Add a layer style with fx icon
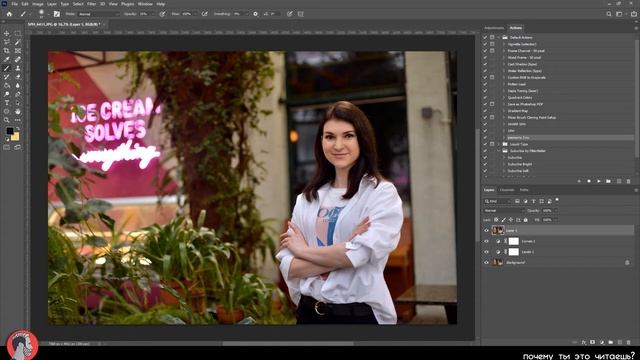640x360 pixels. (584, 342)
